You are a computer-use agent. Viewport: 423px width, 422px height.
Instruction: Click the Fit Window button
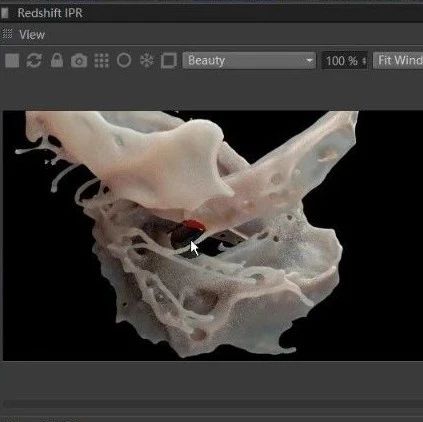click(x=398, y=61)
